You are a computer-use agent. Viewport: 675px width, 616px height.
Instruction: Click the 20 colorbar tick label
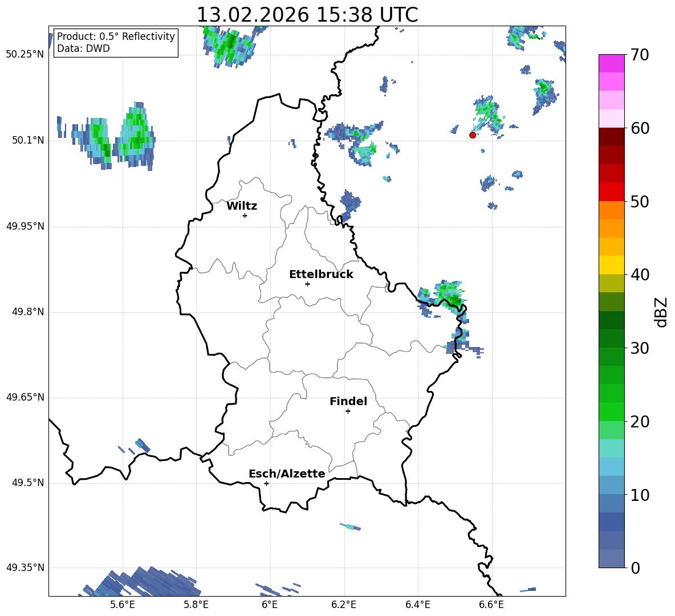point(640,422)
